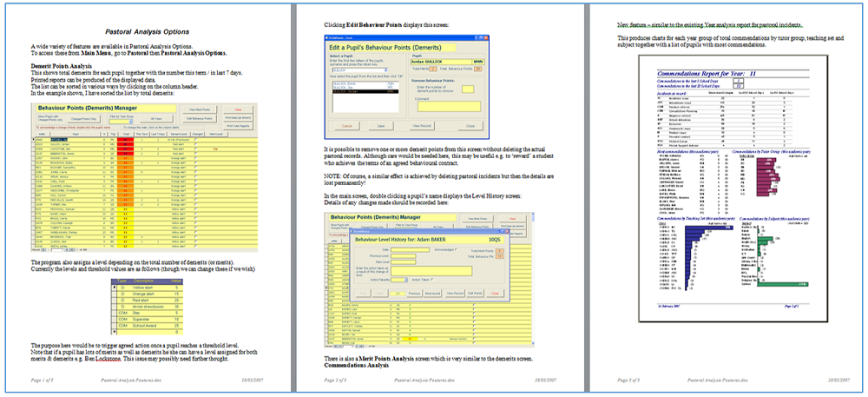Close the Edit Behaviour Points window via X icon
The width and height of the screenshot is (868, 397).
pyautogui.click(x=485, y=38)
